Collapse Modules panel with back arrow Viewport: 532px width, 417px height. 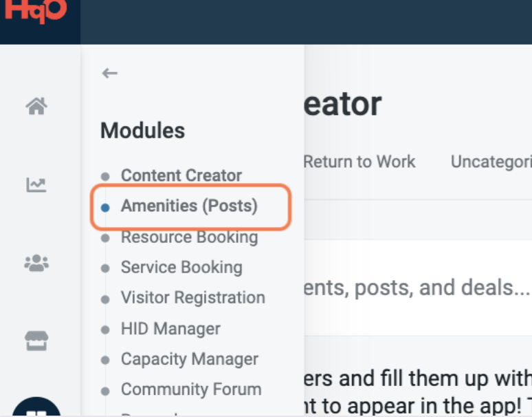(109, 73)
